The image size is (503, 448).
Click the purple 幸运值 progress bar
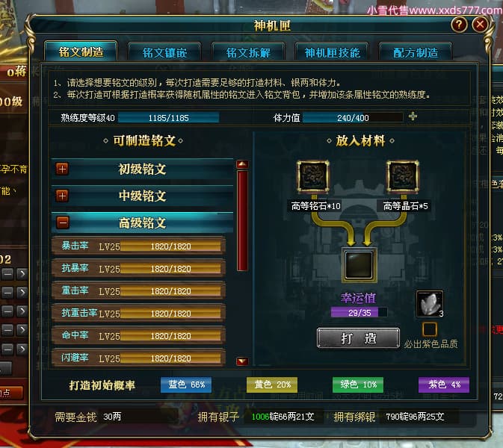pyautogui.click(x=359, y=312)
